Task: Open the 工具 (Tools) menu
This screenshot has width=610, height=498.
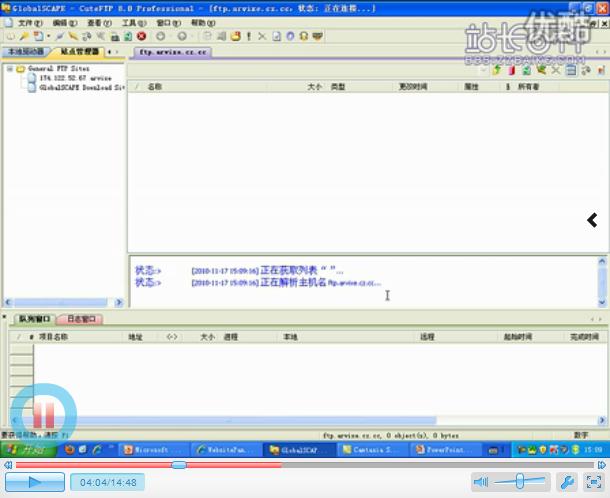Action: tap(128, 22)
